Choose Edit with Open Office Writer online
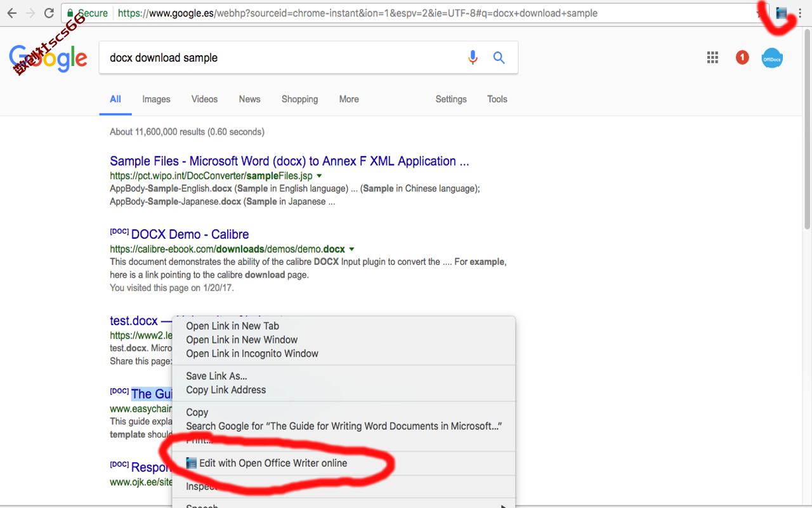 [x=344, y=463]
